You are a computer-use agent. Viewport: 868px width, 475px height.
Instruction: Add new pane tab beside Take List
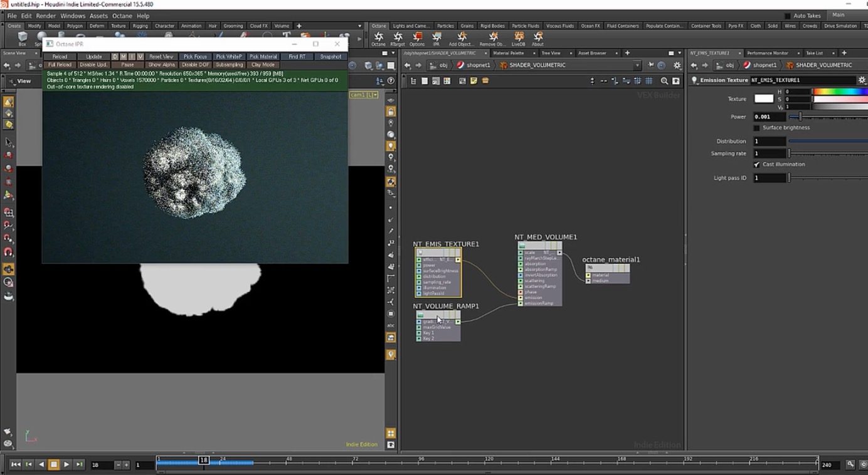[844, 53]
